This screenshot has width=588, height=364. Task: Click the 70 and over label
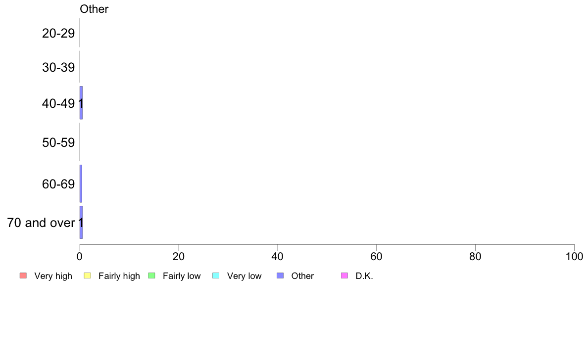tap(41, 223)
